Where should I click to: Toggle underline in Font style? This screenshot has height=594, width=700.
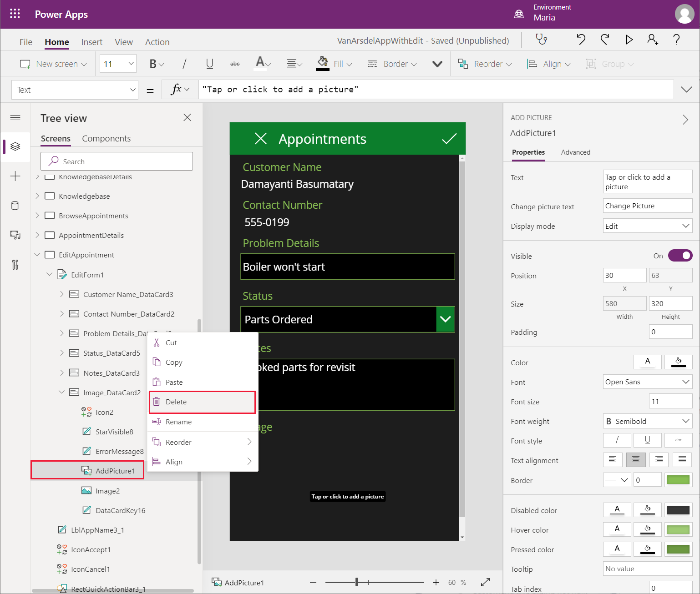coord(647,440)
